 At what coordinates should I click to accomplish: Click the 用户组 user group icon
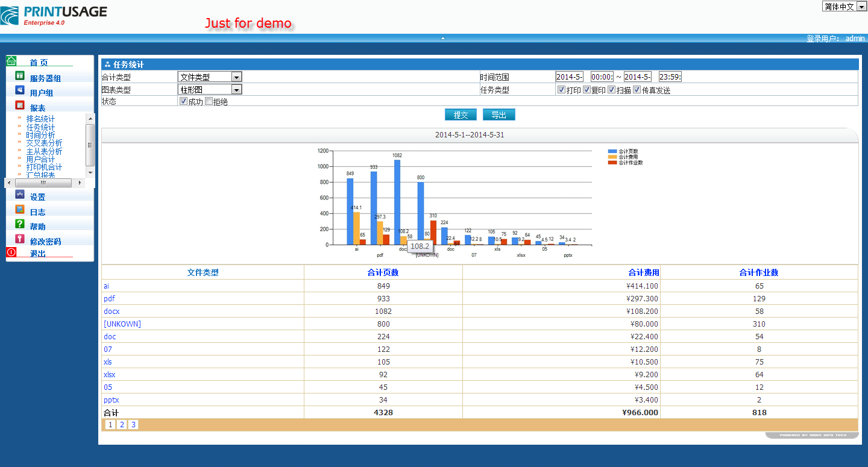tap(20, 90)
